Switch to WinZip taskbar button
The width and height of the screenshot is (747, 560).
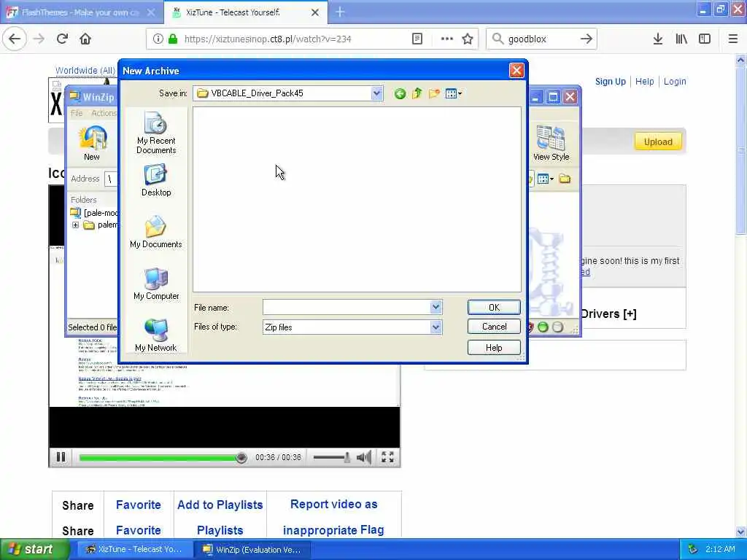click(x=253, y=549)
